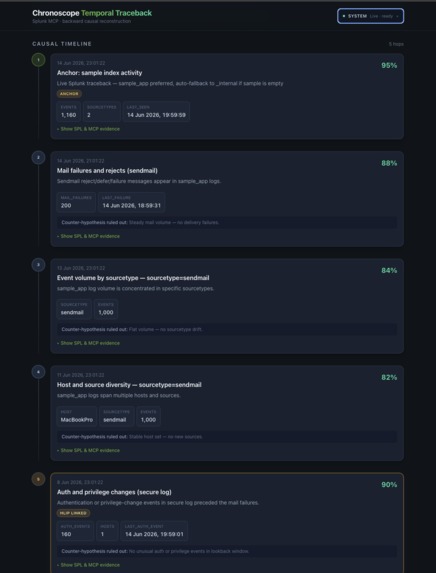
Task: Select timeline step 1 marker
Action: [38, 60]
